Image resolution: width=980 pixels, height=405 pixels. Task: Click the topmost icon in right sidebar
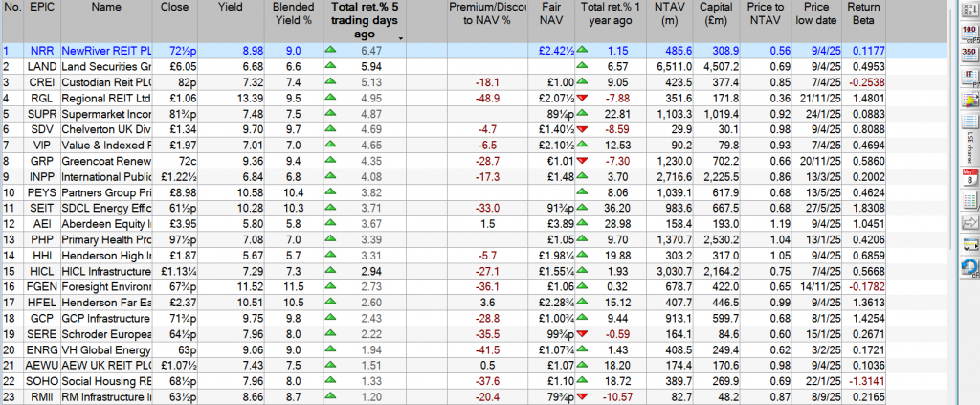968,9
